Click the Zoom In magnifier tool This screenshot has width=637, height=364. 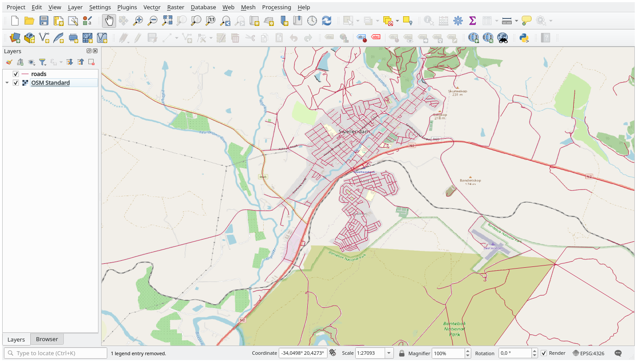click(x=138, y=21)
